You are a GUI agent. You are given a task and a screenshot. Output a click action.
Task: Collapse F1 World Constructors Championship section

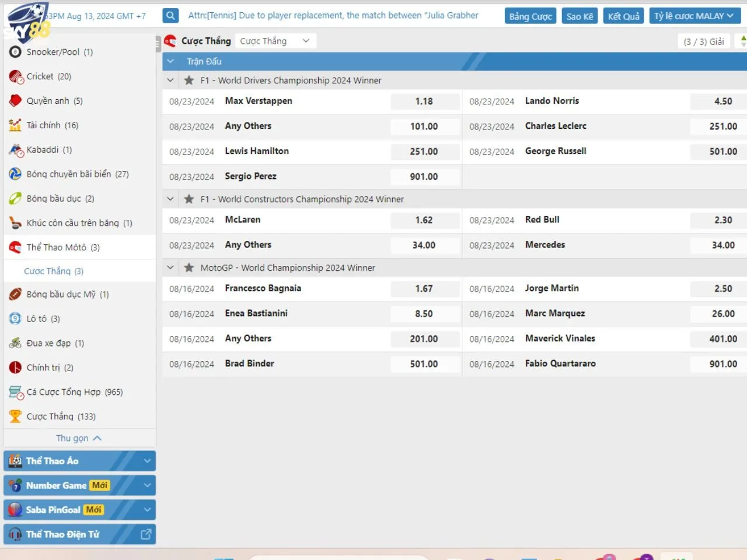pos(170,199)
